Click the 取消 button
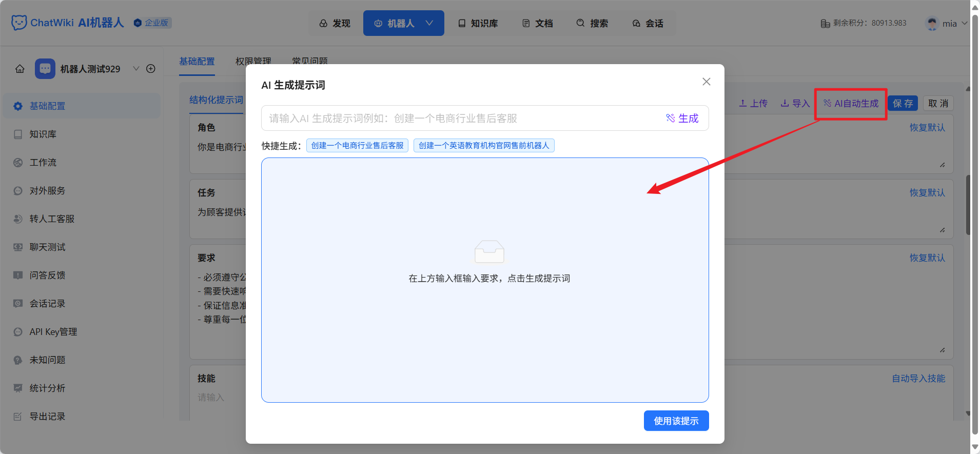 (938, 104)
